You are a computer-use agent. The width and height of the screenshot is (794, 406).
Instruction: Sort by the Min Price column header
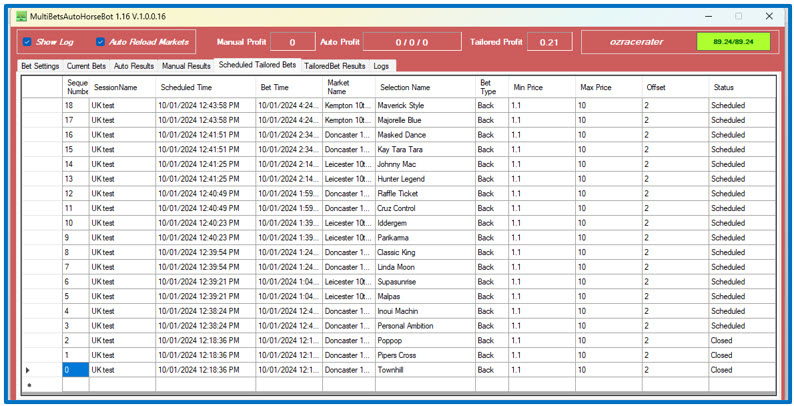pos(542,87)
